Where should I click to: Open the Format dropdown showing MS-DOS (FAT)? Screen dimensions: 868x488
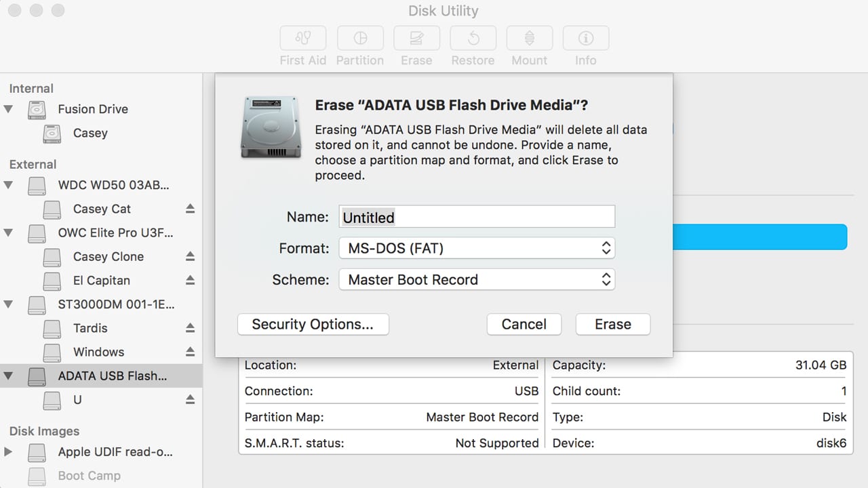[x=476, y=248]
